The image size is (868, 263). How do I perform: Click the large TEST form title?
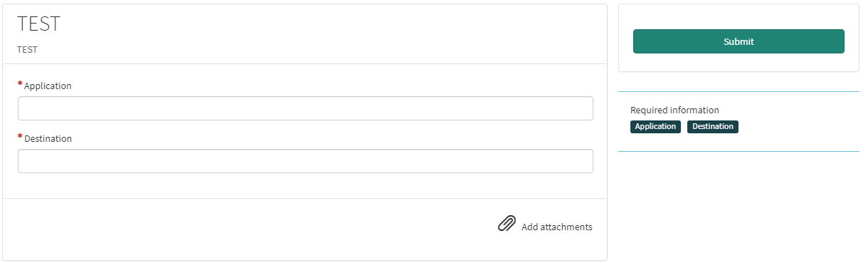coord(38,24)
